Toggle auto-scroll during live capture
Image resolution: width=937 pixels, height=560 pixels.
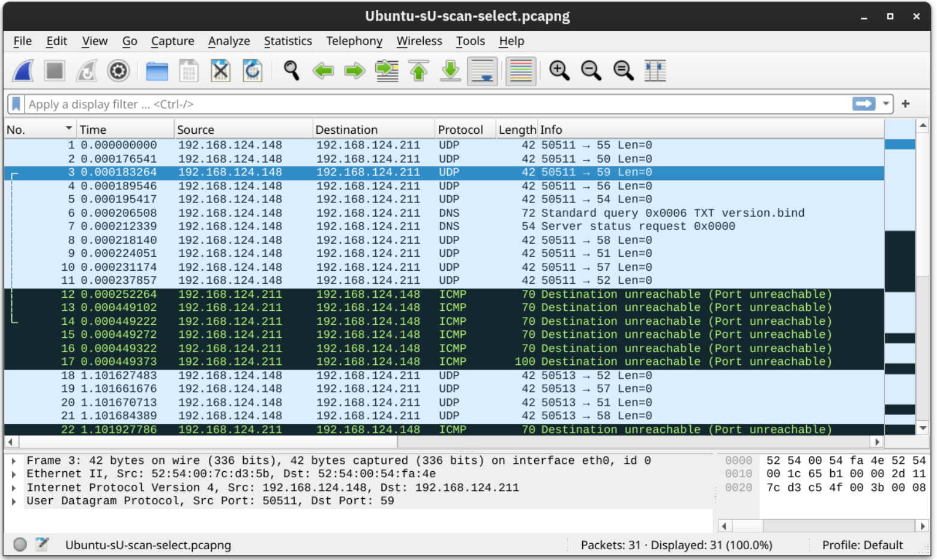(x=483, y=71)
